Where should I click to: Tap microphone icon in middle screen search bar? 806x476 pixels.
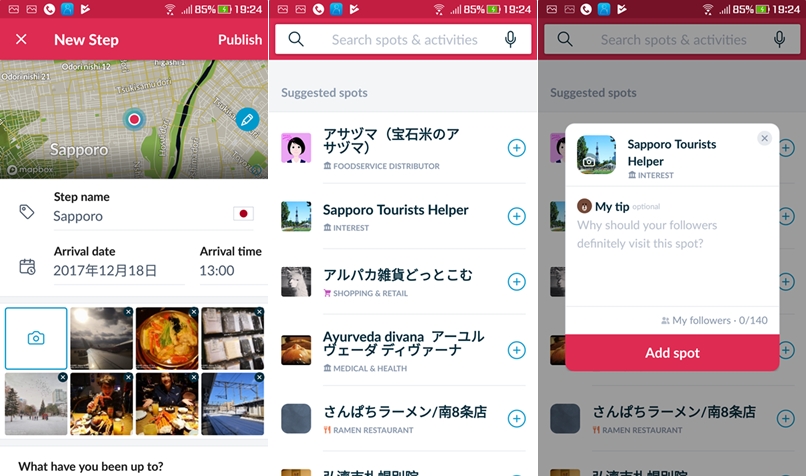[x=510, y=39]
